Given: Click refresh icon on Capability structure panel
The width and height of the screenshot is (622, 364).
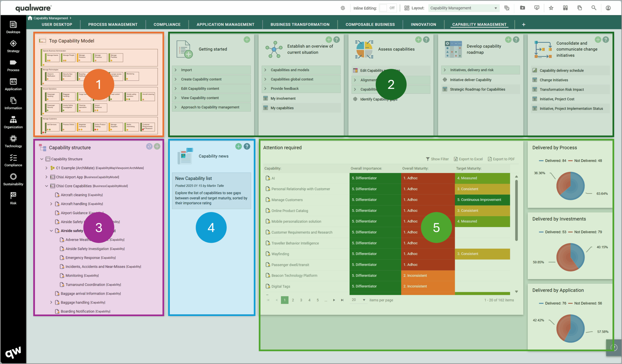Looking at the screenshot, I should pos(149,146).
